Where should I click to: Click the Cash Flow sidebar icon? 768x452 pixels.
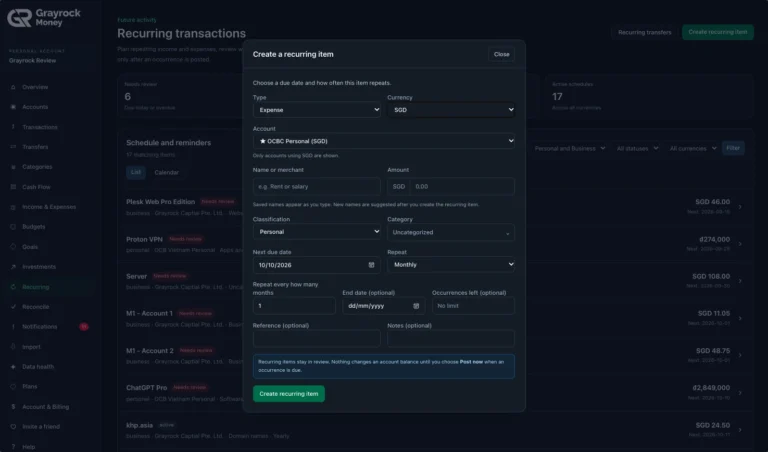coord(13,187)
